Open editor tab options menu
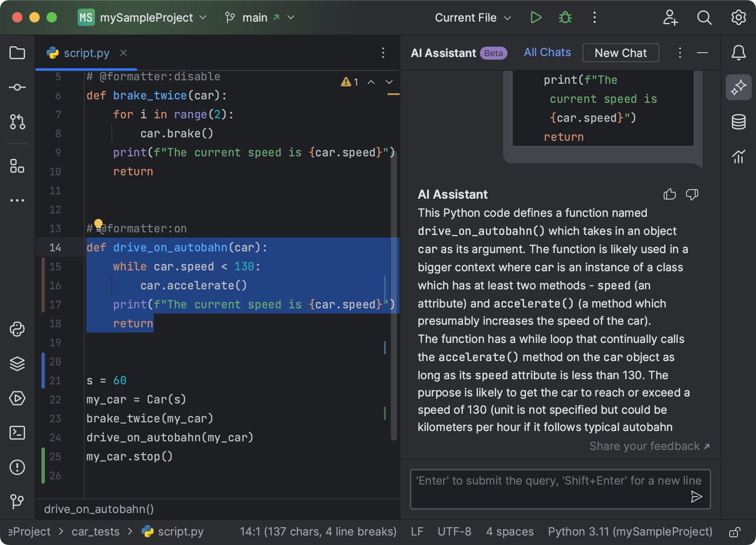Image resolution: width=756 pixels, height=545 pixels. tap(383, 53)
